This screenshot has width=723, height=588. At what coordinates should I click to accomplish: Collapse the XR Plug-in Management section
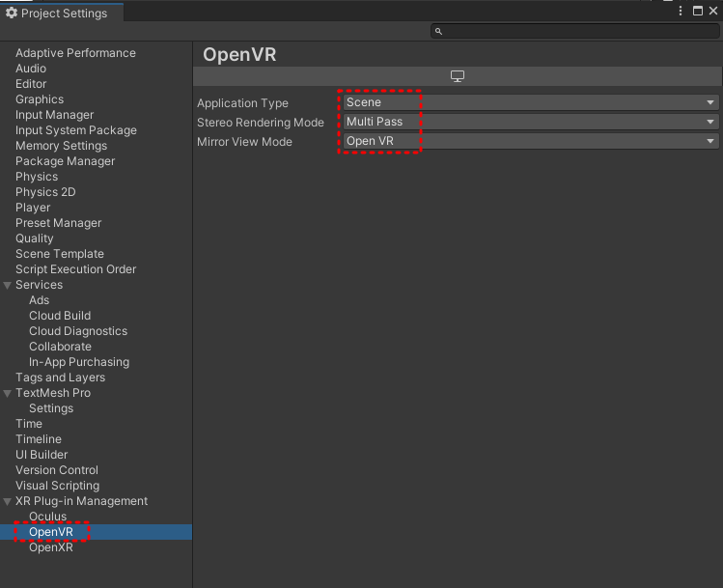click(8, 501)
